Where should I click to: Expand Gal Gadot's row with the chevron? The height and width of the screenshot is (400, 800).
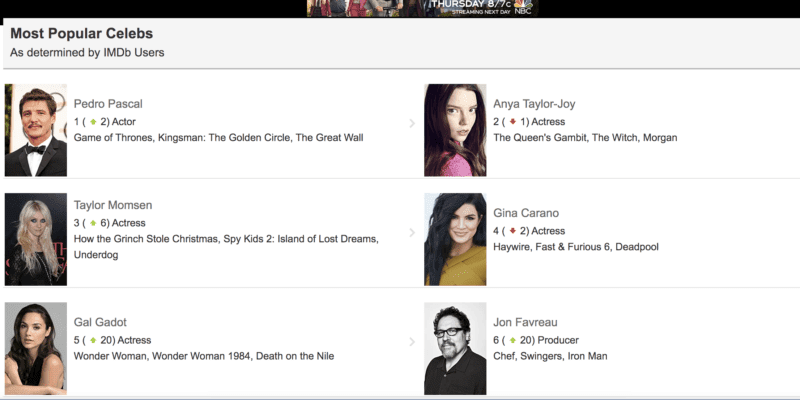(x=411, y=341)
